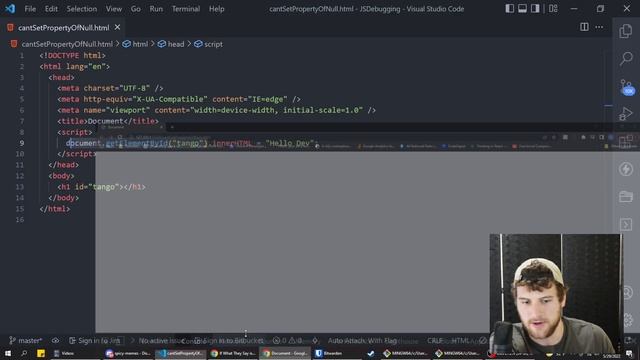Open Customize Layout button in title bar
This screenshot has height=360, width=640.
pos(553,9)
